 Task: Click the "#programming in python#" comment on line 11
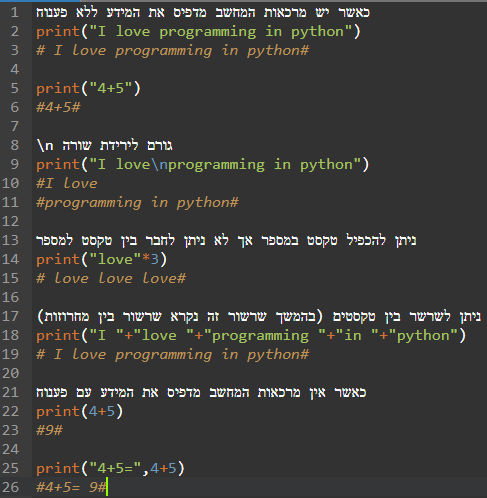137,203
